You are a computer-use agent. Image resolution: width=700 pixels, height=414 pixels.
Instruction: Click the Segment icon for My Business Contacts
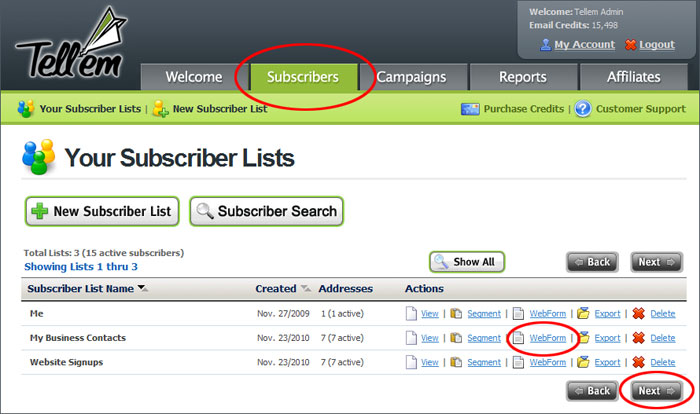[456, 338]
